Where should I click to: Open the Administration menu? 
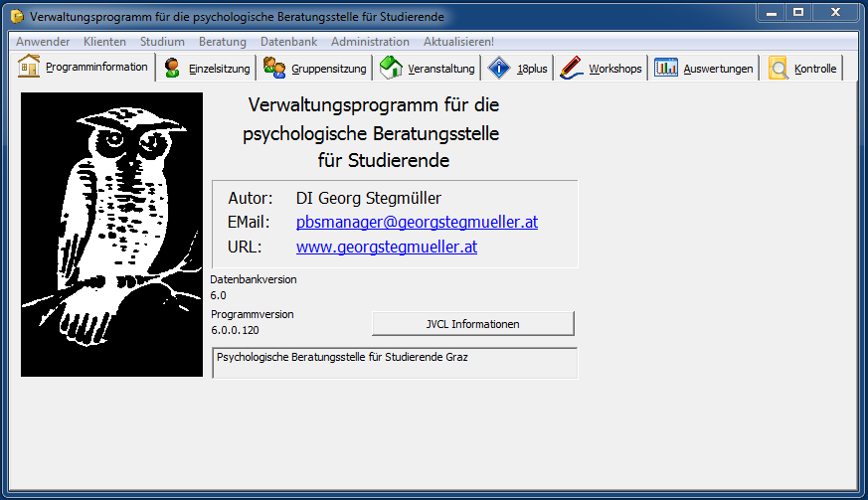[370, 42]
